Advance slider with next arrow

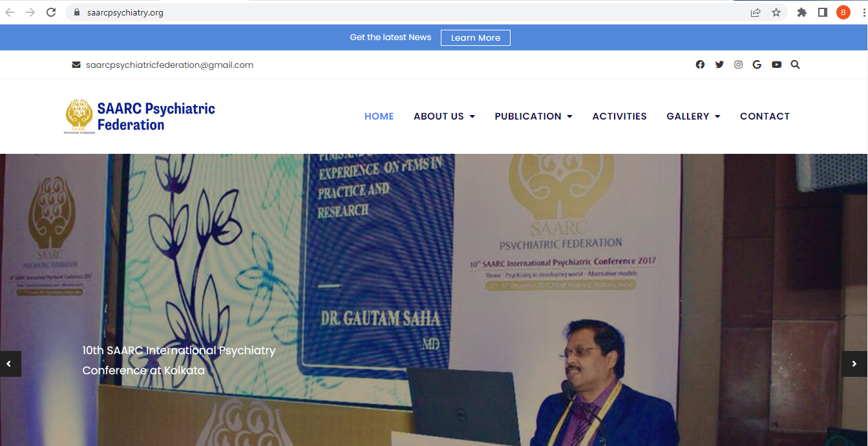point(854,364)
